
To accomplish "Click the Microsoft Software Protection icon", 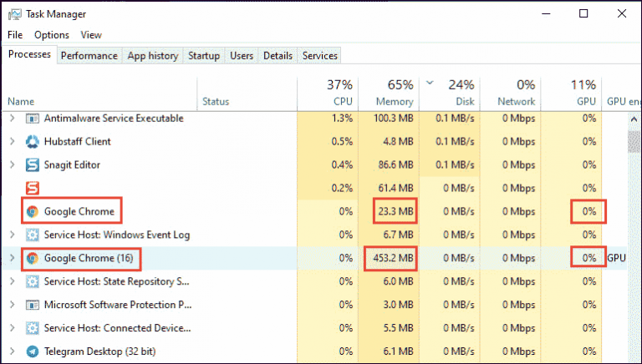I will [x=33, y=305].
